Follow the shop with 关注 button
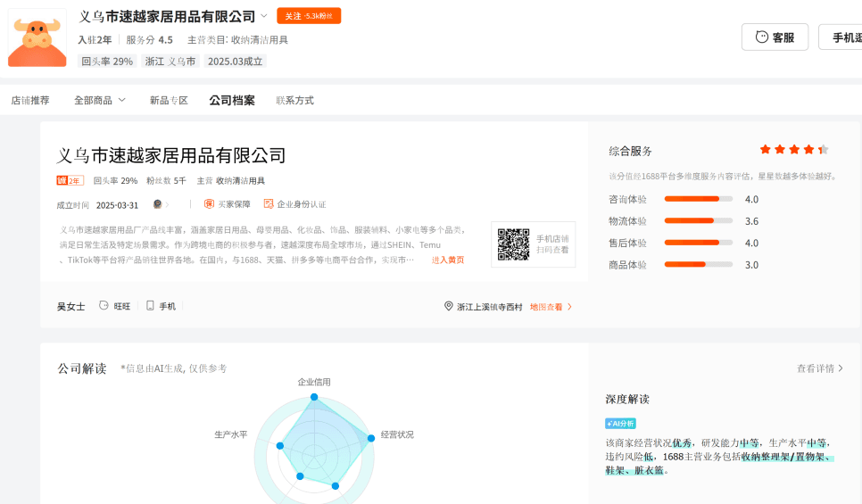 pos(309,16)
